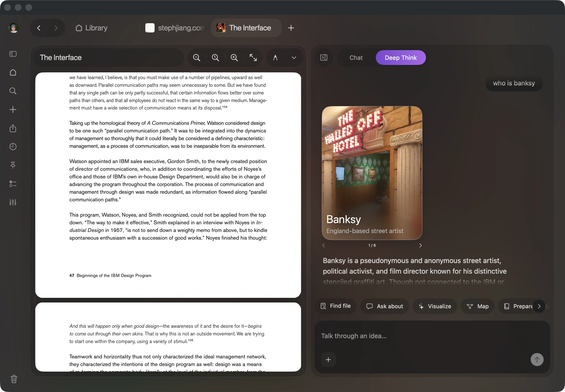This screenshot has width=565, height=392.
Task: Open the sliders settings icon
Action: click(13, 202)
